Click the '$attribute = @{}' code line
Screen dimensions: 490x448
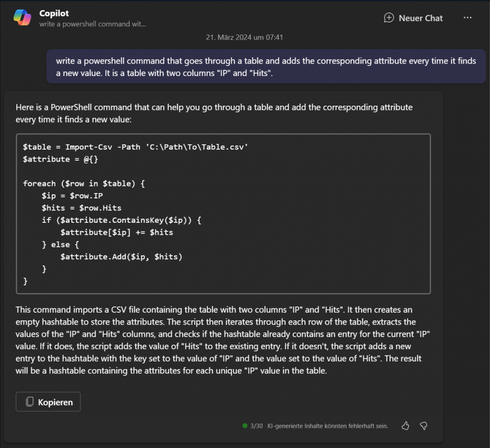[x=60, y=159]
